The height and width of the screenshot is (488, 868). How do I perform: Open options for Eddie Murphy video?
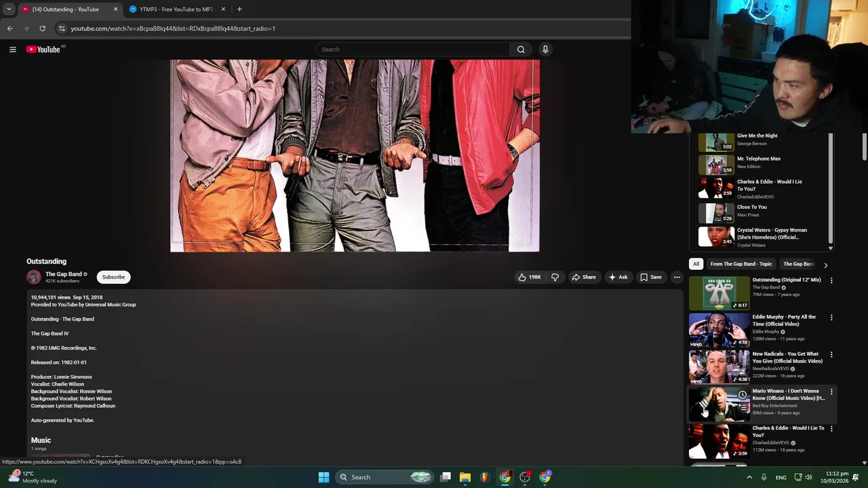click(x=831, y=317)
